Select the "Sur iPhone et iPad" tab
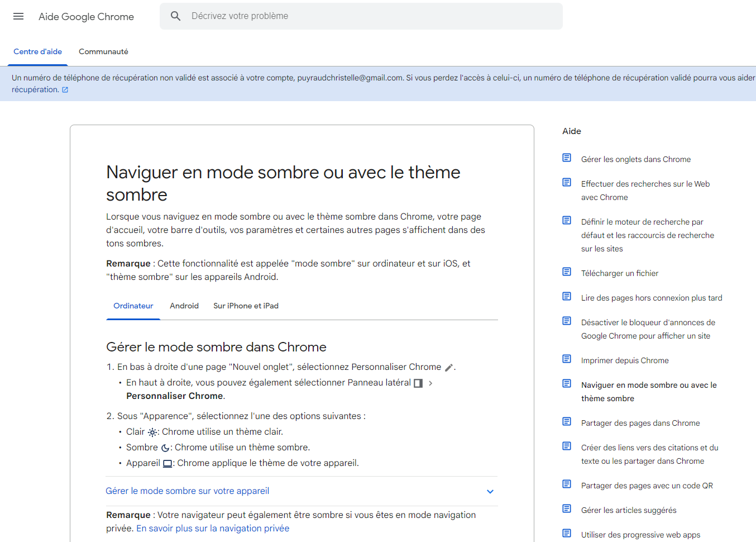The image size is (756, 542). point(246,306)
